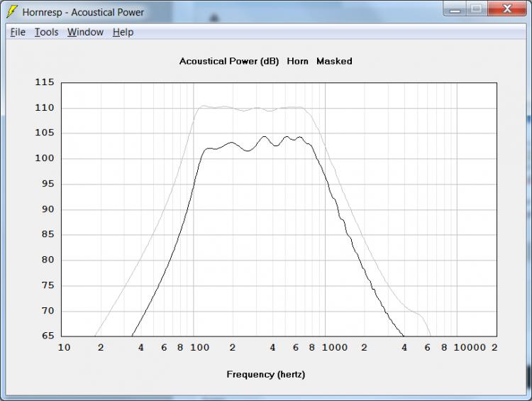This screenshot has width=532, height=401.
Task: Maximize the Hornresp window
Action: pos(477,9)
